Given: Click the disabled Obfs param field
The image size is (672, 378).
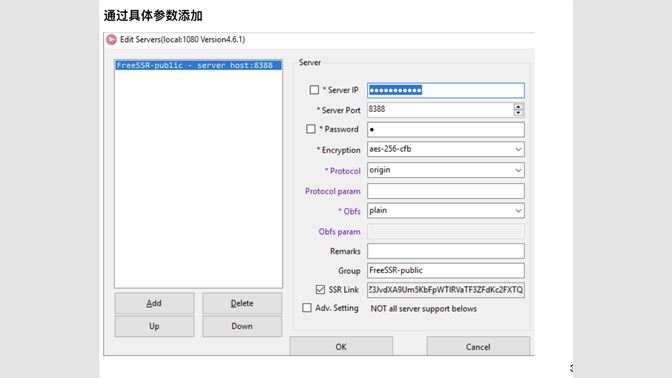Looking at the screenshot, I should click(446, 231).
